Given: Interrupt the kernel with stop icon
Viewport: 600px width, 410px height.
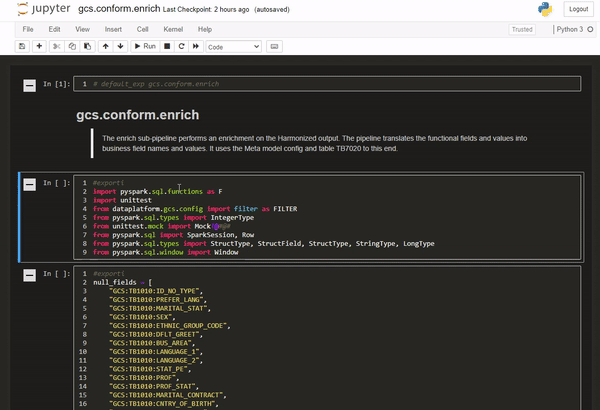Looking at the screenshot, I should (167, 46).
